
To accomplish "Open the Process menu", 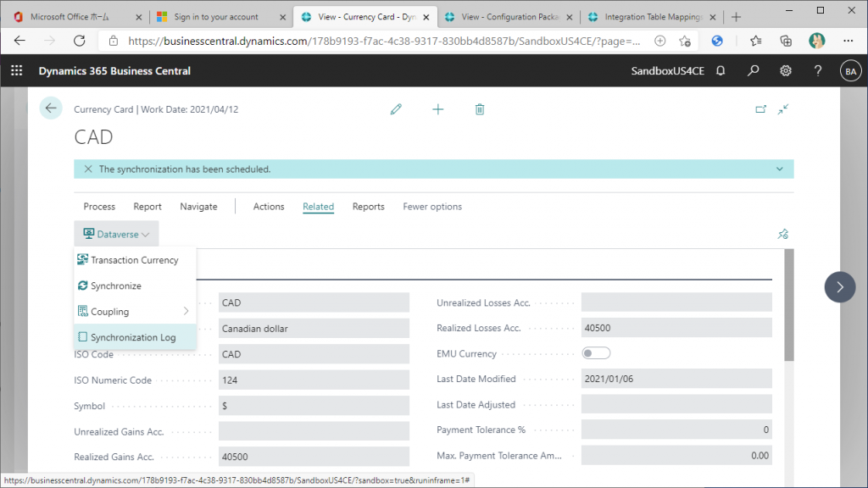I will click(99, 207).
